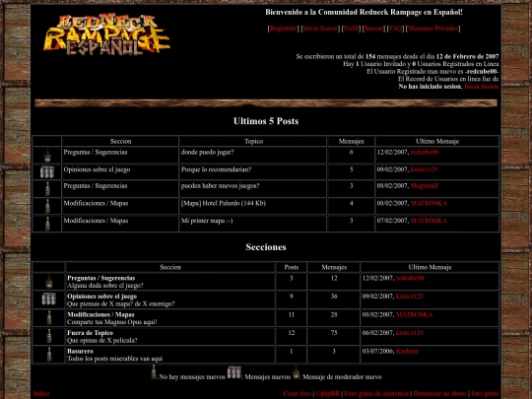Click the bottle icon of section 'Fuera de Topico'
The height and width of the screenshot is (399, 532).
49,336
